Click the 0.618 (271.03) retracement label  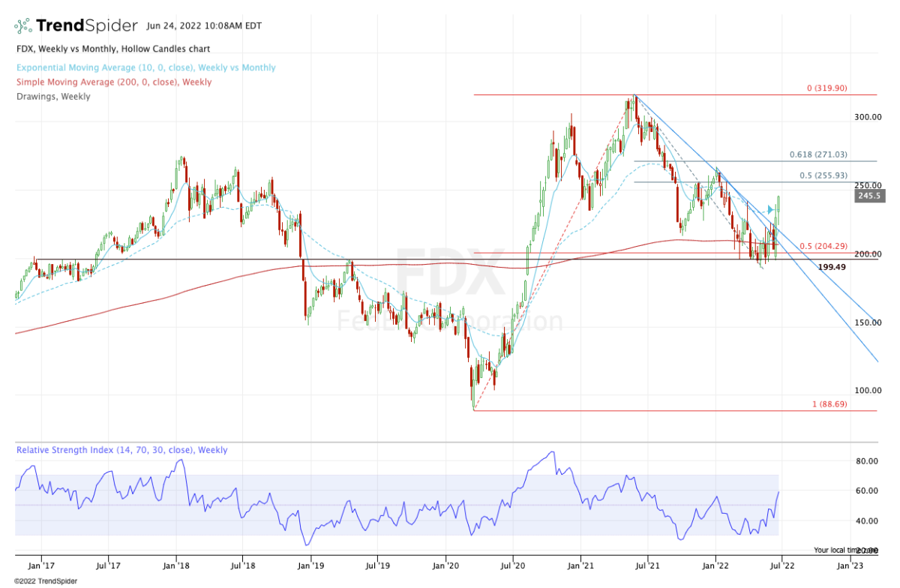(818, 154)
